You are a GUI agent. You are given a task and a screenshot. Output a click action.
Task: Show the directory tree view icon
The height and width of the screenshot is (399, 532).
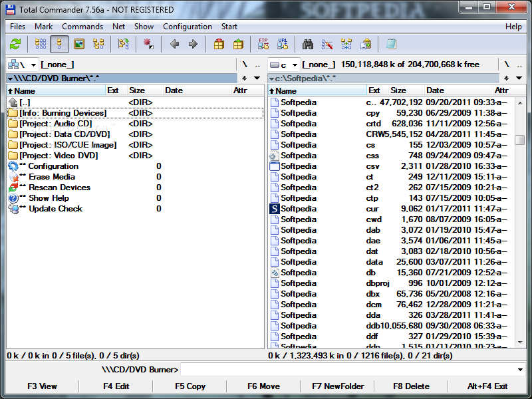pos(98,44)
